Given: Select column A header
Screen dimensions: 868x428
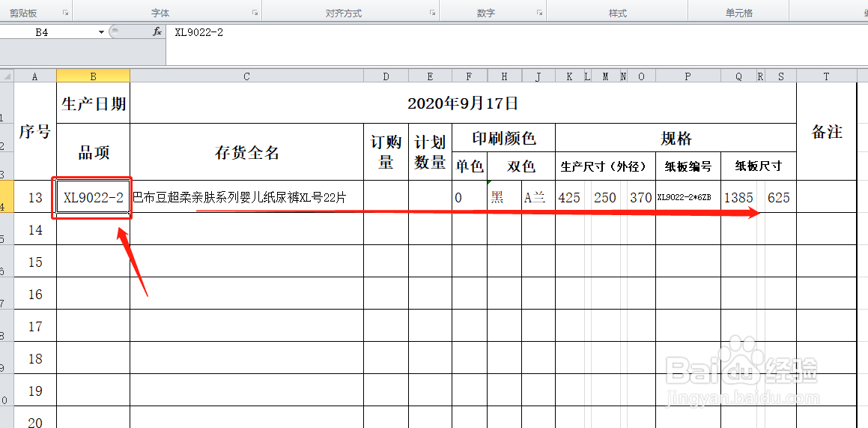Looking at the screenshot, I should tap(35, 76).
